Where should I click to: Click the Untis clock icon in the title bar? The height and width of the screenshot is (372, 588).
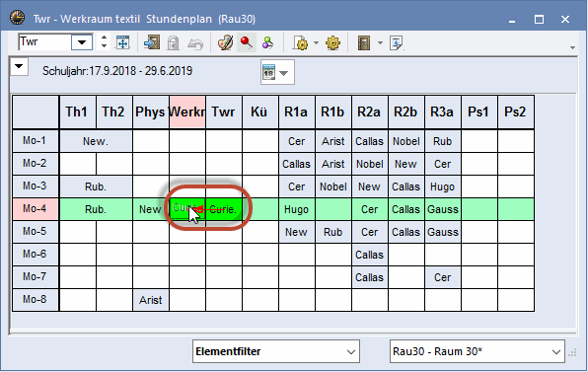tap(17, 18)
